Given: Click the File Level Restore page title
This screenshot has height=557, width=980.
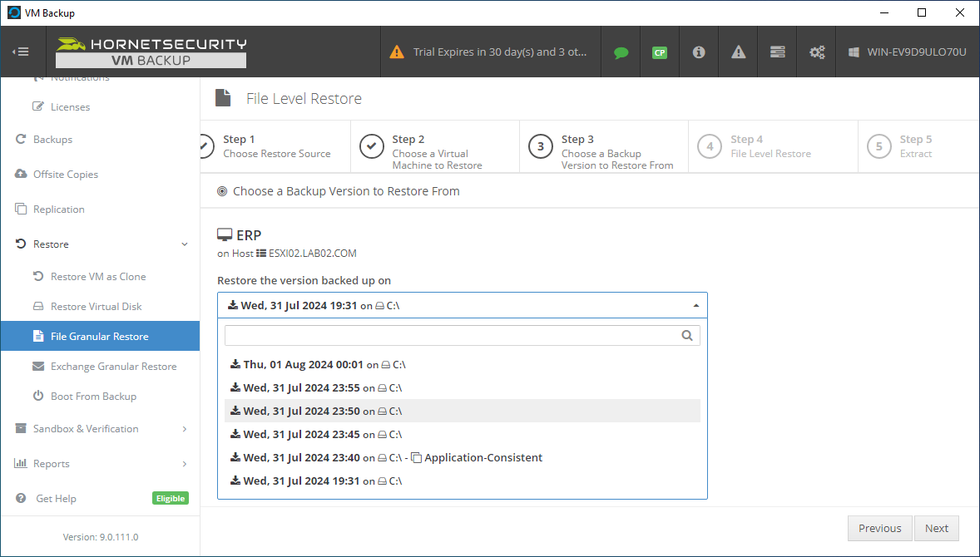Looking at the screenshot, I should (x=304, y=99).
